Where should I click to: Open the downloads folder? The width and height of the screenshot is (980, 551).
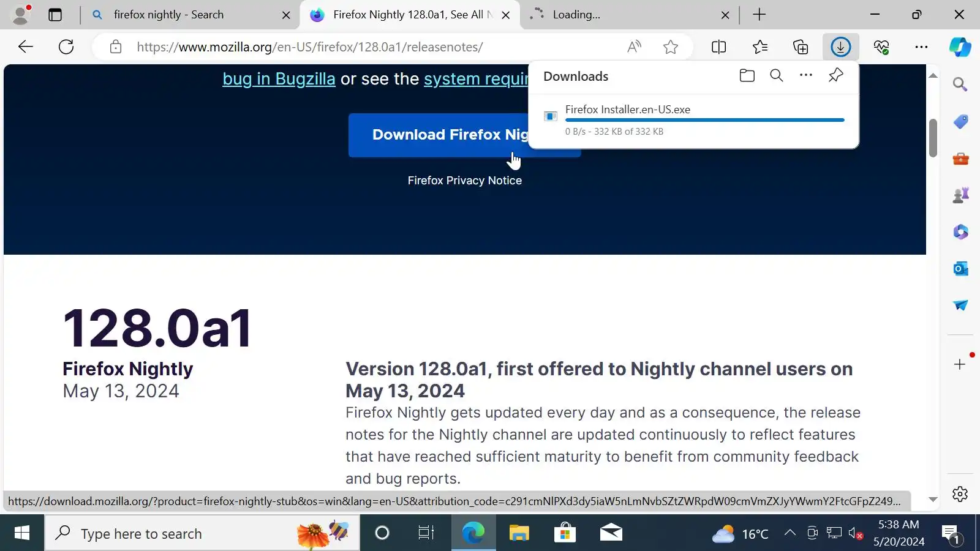point(747,75)
